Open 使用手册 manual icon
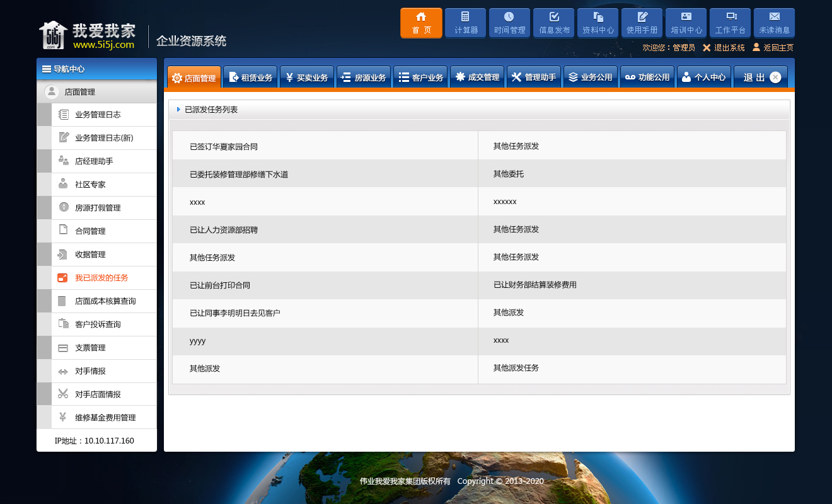832x504 pixels. click(642, 23)
